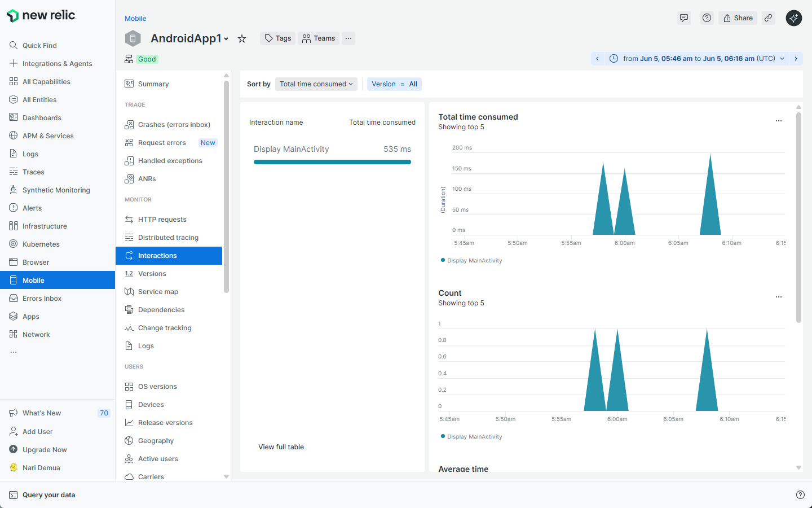Viewport: 812px width, 508px height.
Task: Open Distributed tracing
Action: click(x=169, y=238)
